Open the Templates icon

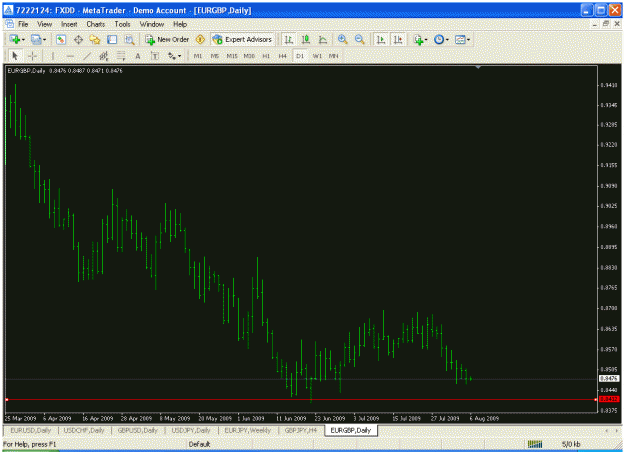460,39
